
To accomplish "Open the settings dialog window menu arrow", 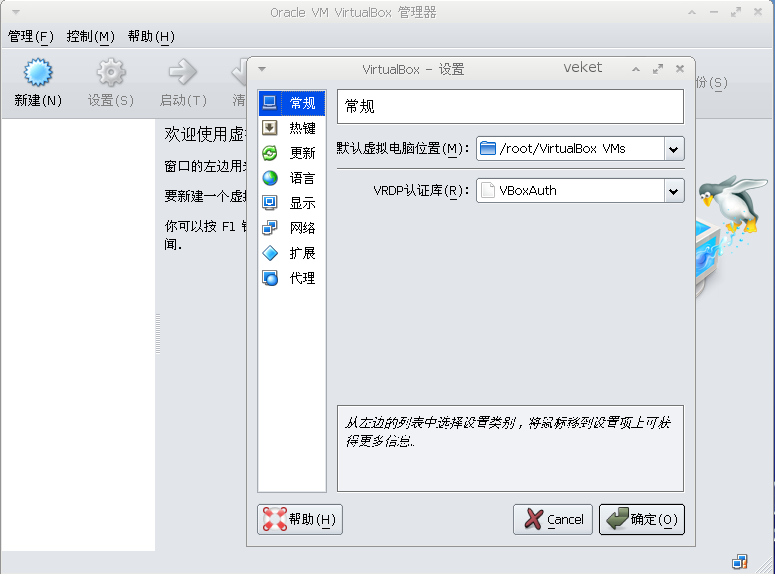I will [262, 69].
